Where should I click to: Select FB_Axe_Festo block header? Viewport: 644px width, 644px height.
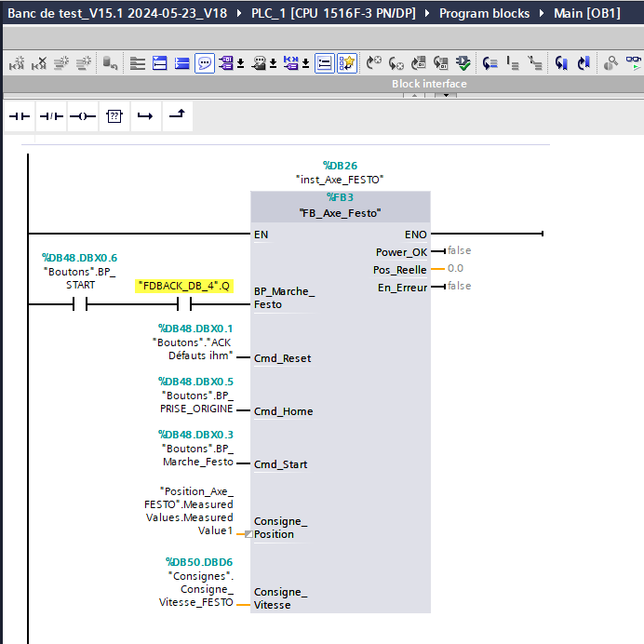(x=340, y=207)
